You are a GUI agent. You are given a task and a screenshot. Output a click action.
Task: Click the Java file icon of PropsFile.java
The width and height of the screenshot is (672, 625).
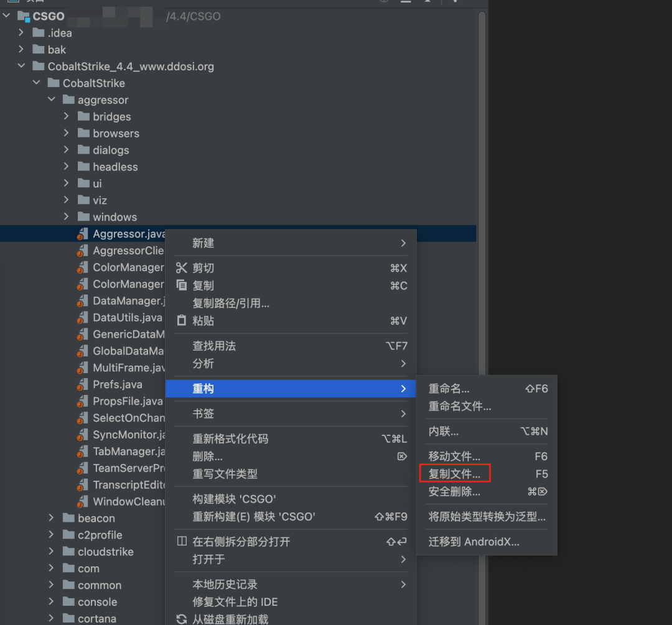tap(82, 401)
